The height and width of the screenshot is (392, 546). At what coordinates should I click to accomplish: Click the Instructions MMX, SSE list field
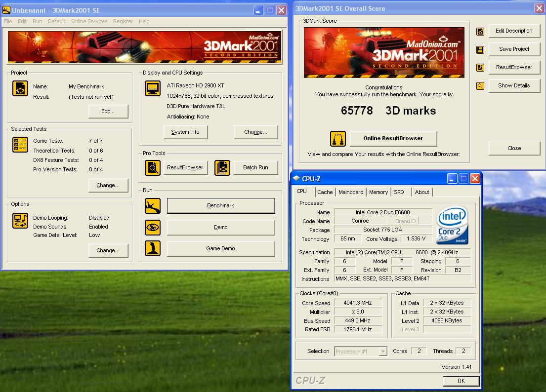point(403,278)
